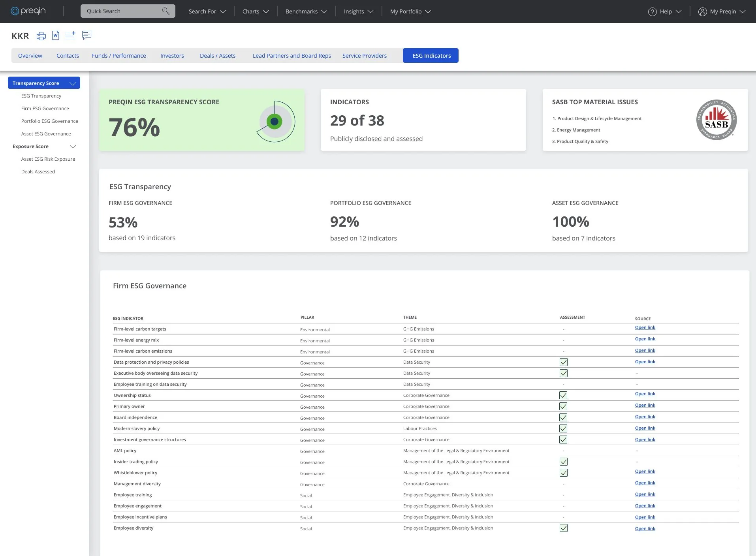
Task: Toggle Employee diversity assessment checkbox
Action: click(564, 528)
